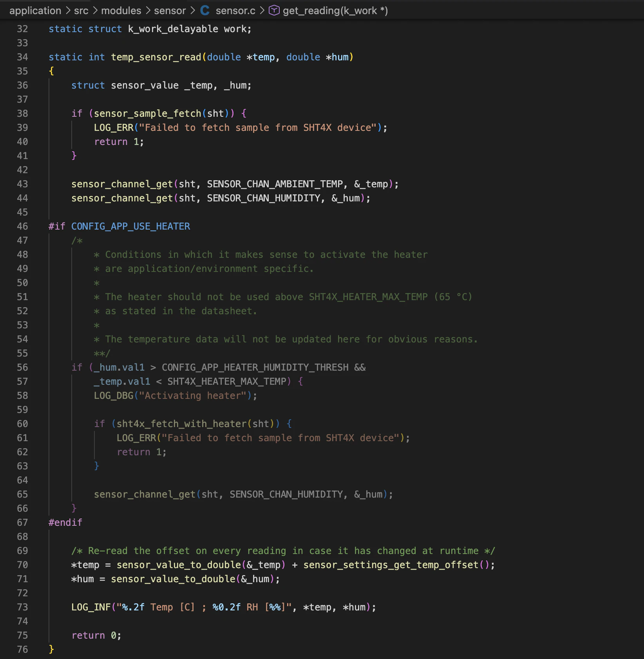
Task: Click line number 34 in the gutter
Action: 22,57
